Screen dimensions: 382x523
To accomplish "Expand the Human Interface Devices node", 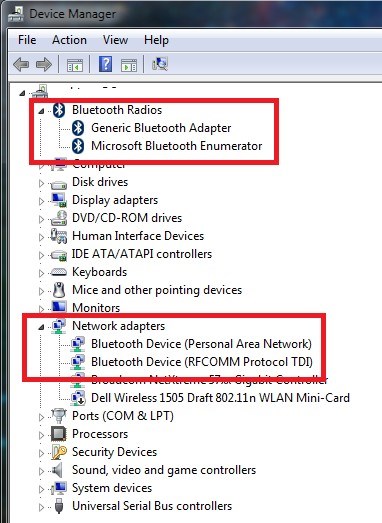I will (x=41, y=237).
